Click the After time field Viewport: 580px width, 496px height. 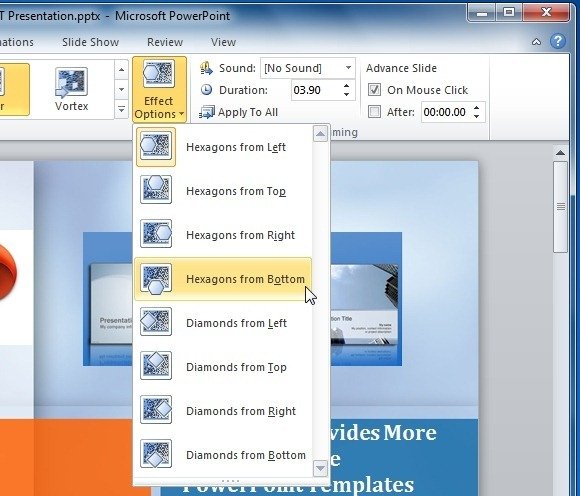click(446, 112)
